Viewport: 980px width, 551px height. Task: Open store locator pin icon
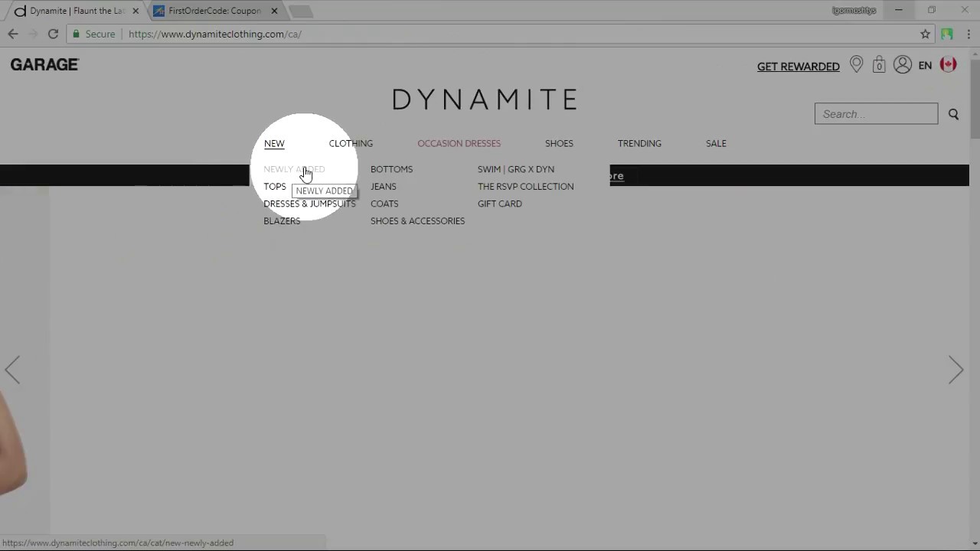857,65
